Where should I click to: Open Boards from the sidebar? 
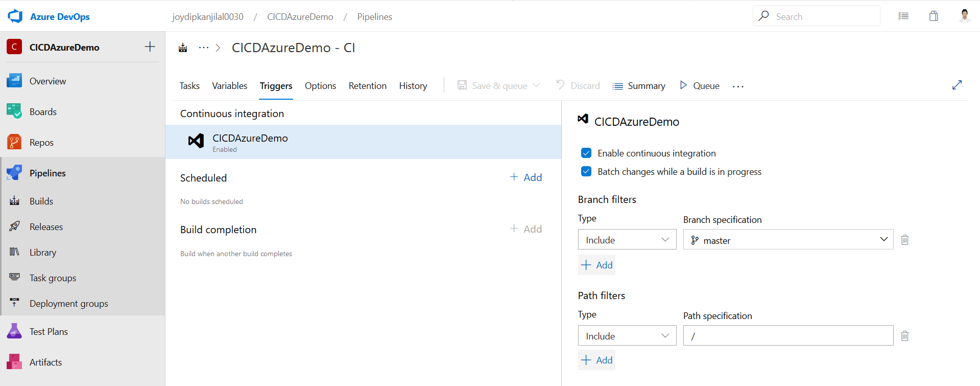coord(43,111)
